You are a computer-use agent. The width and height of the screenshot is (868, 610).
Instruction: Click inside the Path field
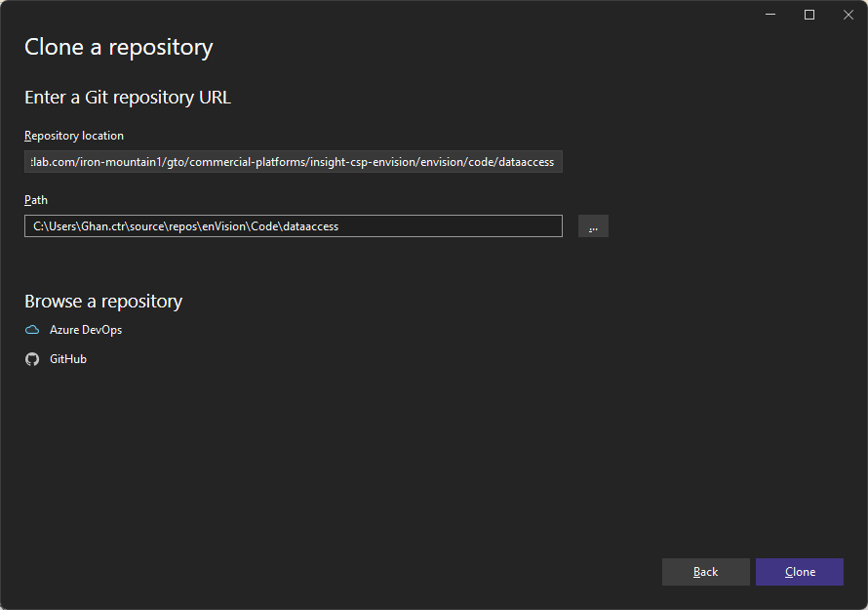293,225
